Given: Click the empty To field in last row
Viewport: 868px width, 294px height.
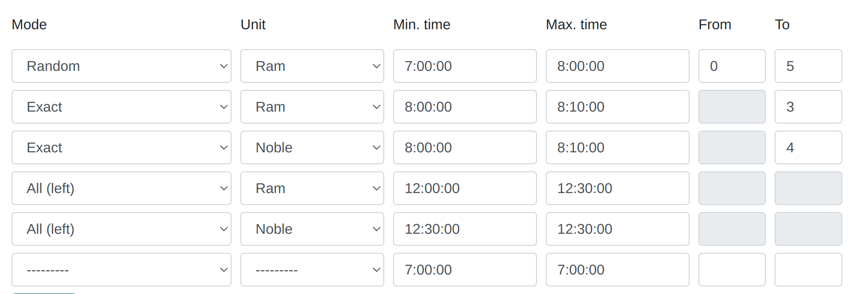Looking at the screenshot, I should (808, 270).
